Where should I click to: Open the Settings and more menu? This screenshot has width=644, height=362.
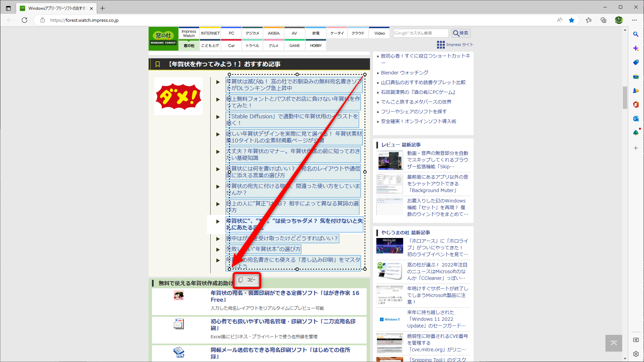tap(635, 20)
